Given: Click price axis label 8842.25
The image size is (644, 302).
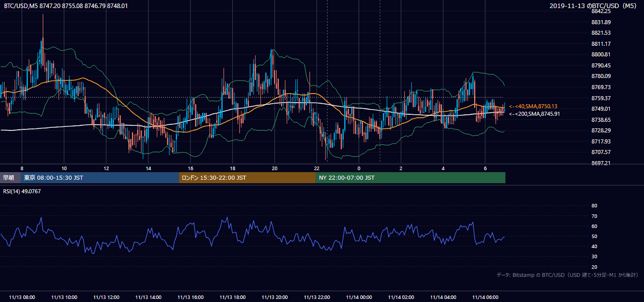Looking at the screenshot, I should [x=601, y=11].
